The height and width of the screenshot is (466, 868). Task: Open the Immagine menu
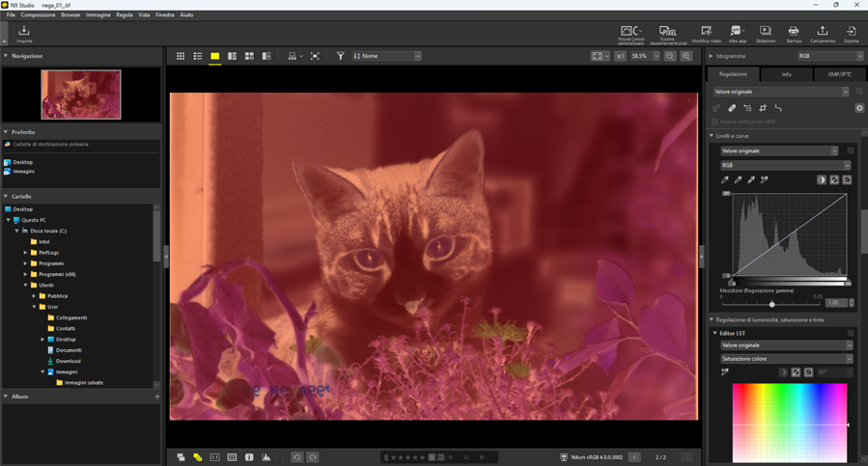pos(98,15)
